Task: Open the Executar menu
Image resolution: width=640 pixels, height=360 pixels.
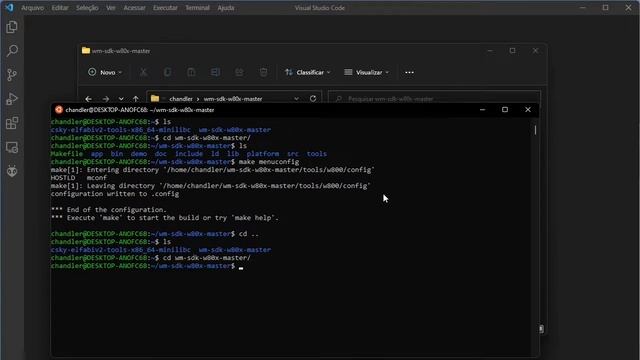Action: pyautogui.click(x=165, y=8)
